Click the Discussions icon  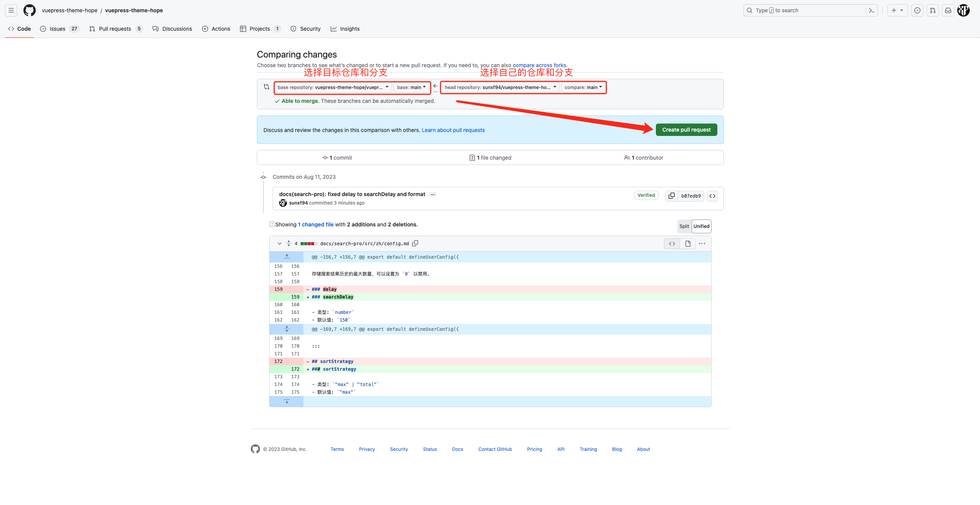pos(154,29)
